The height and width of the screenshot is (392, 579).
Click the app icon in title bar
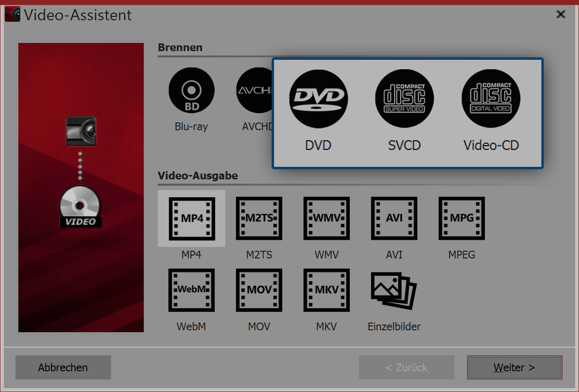tap(12, 14)
